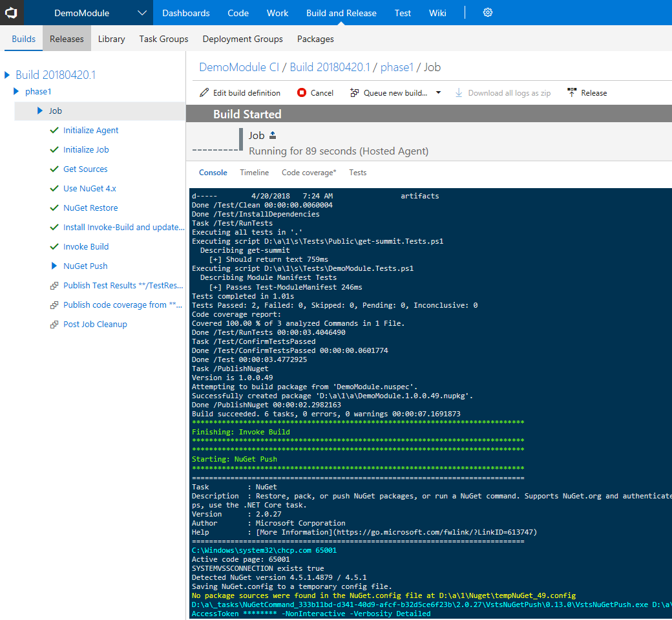Open the Code menu

point(238,13)
